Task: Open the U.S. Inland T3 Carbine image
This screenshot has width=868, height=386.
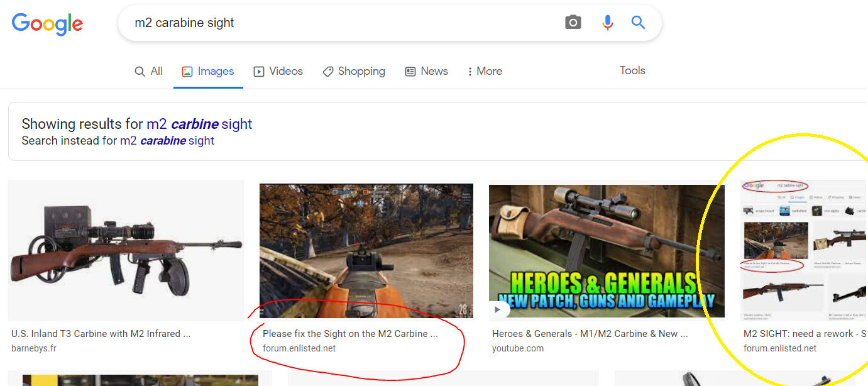Action: (126, 250)
